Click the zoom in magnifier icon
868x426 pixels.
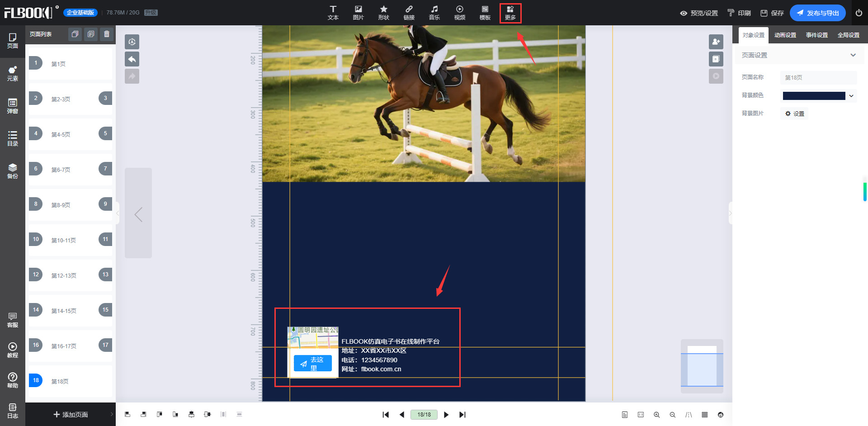[x=656, y=415]
